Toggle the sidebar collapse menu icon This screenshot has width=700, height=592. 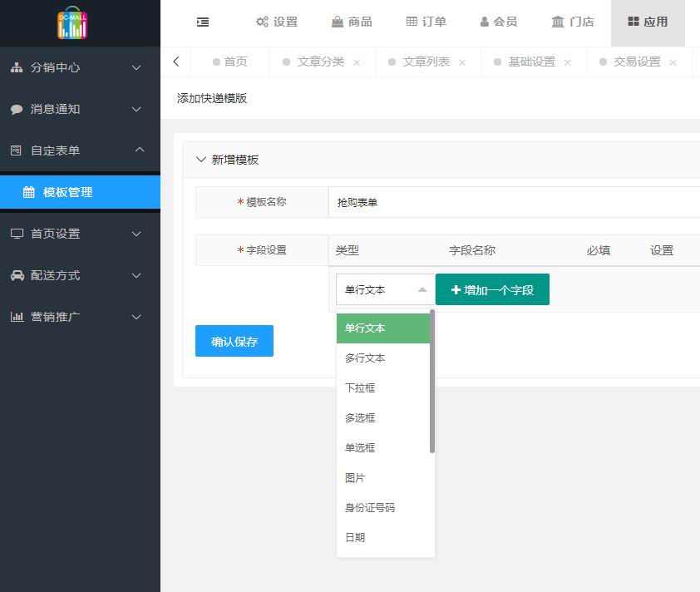(203, 22)
